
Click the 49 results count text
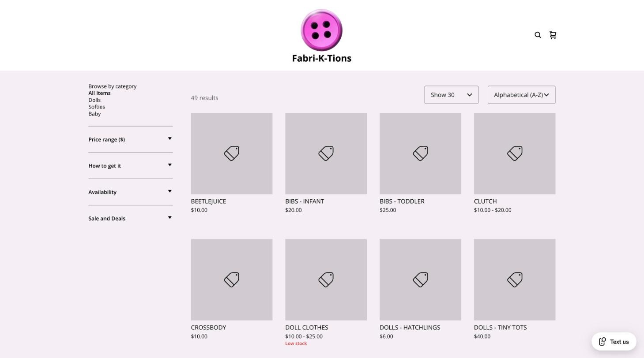204,98
